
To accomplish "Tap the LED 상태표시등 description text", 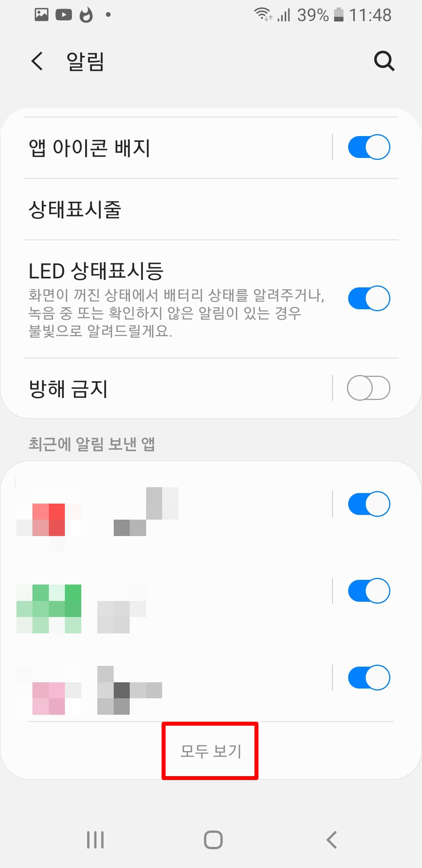I will (176, 313).
